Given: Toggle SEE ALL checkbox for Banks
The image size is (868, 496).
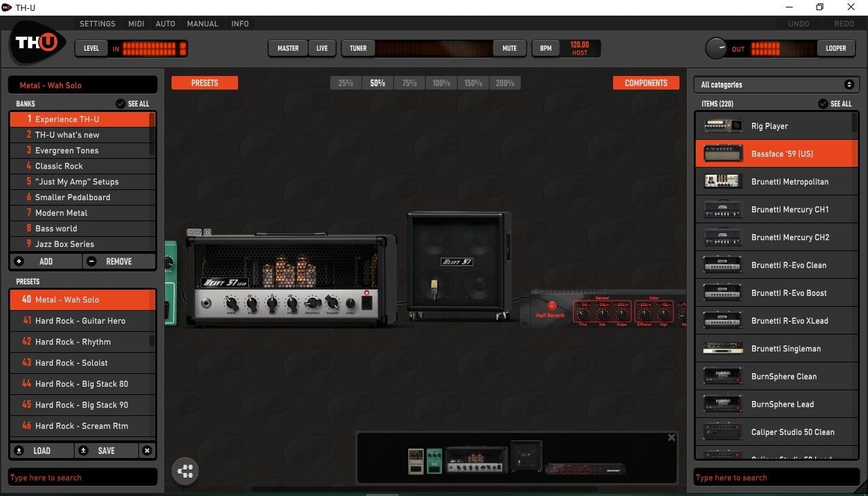Looking at the screenshot, I should [120, 104].
